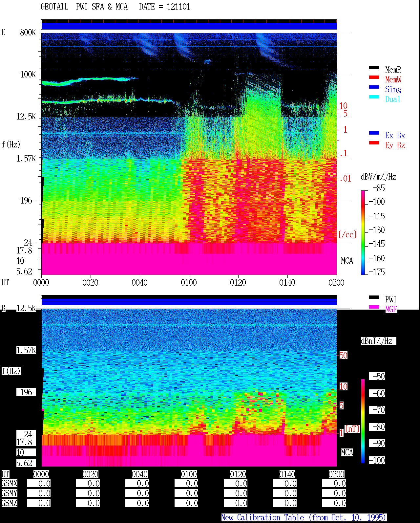420x523 pixels.
Task: Click the blue mode bar above the E spectrogram
Action: [189, 26]
